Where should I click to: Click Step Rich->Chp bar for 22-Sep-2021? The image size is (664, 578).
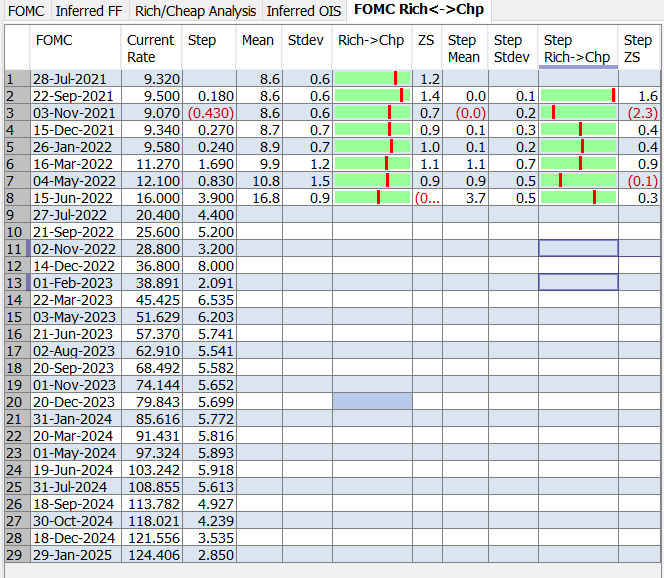(x=578, y=95)
